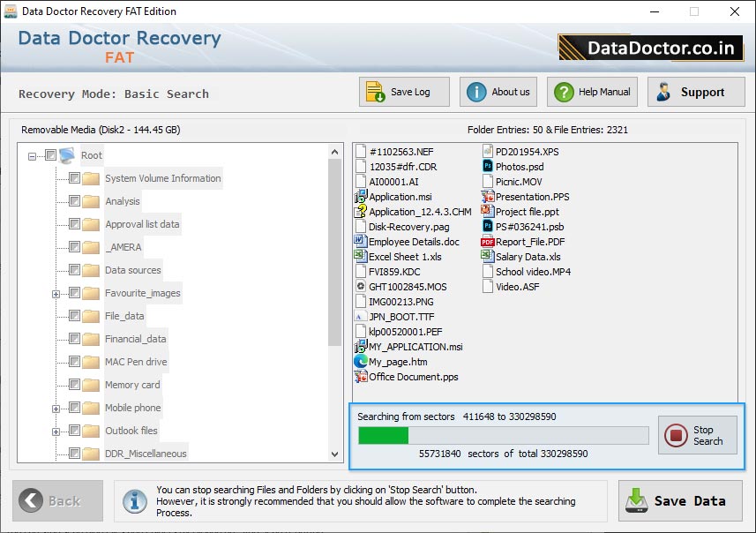Select the Memory card folder
This screenshot has width=756, height=533.
(133, 385)
